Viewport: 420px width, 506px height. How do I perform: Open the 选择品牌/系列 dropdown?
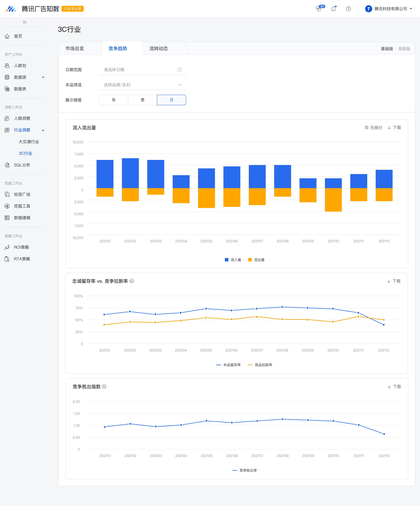143,85
